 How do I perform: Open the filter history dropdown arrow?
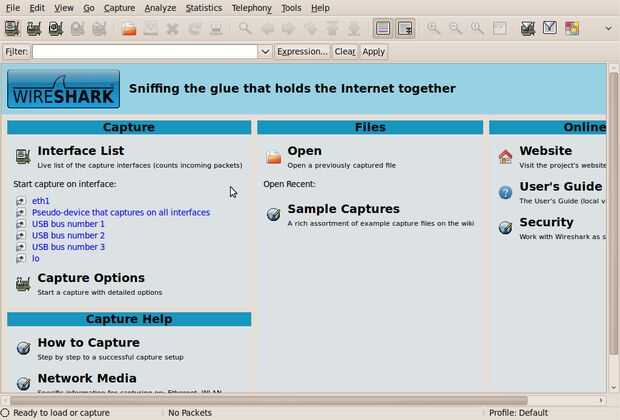click(x=265, y=52)
